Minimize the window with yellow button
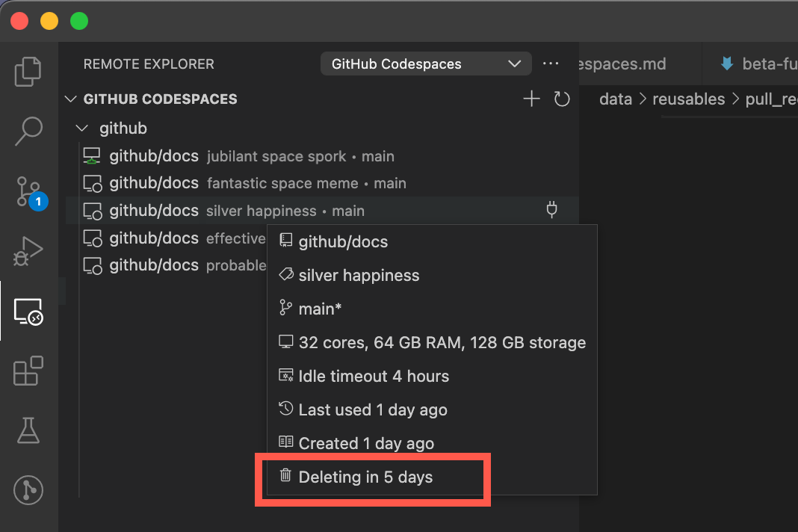The image size is (798, 532). (x=49, y=22)
